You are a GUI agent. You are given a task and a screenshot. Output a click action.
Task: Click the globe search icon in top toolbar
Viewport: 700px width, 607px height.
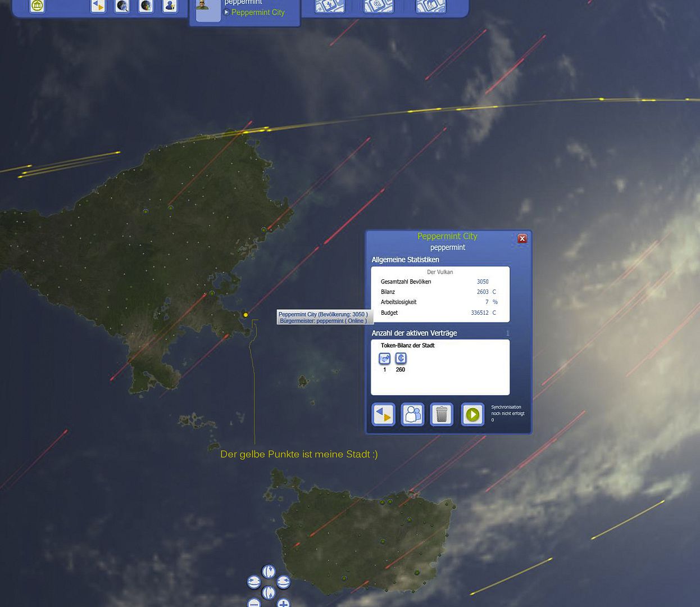pyautogui.click(x=122, y=6)
